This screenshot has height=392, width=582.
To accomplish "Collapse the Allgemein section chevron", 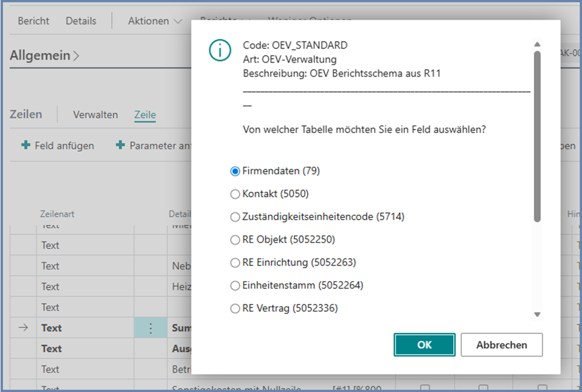I will pyautogui.click(x=76, y=56).
